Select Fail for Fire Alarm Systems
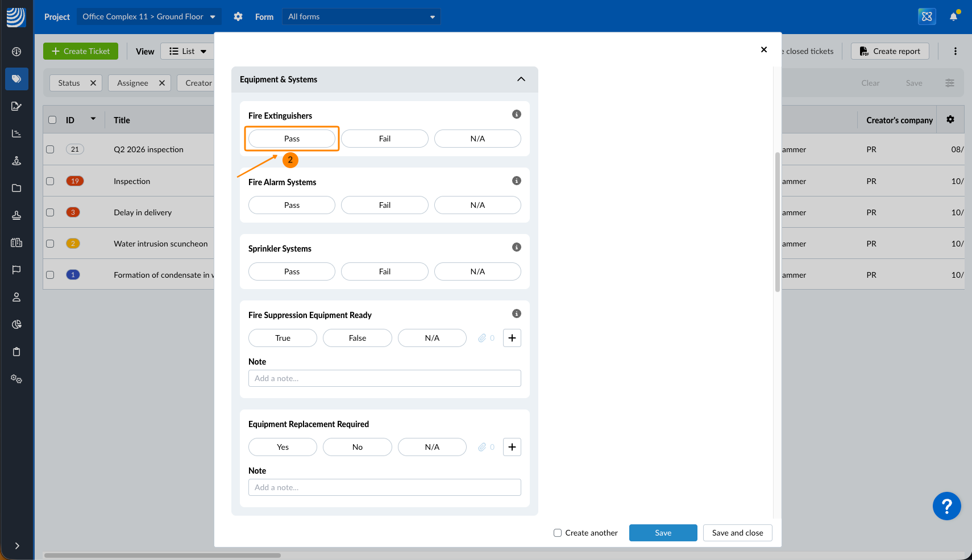972x560 pixels. click(384, 205)
